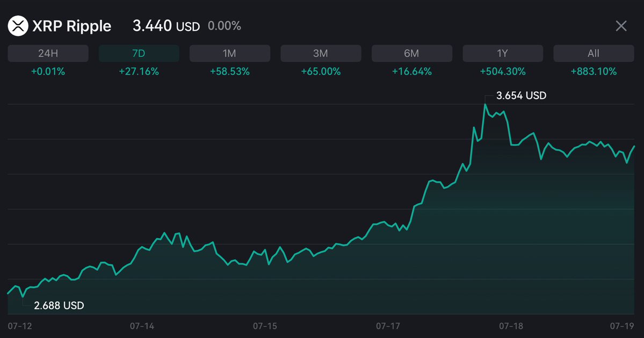
Task: Click the +0.01% 24H change value
Action: (x=48, y=71)
